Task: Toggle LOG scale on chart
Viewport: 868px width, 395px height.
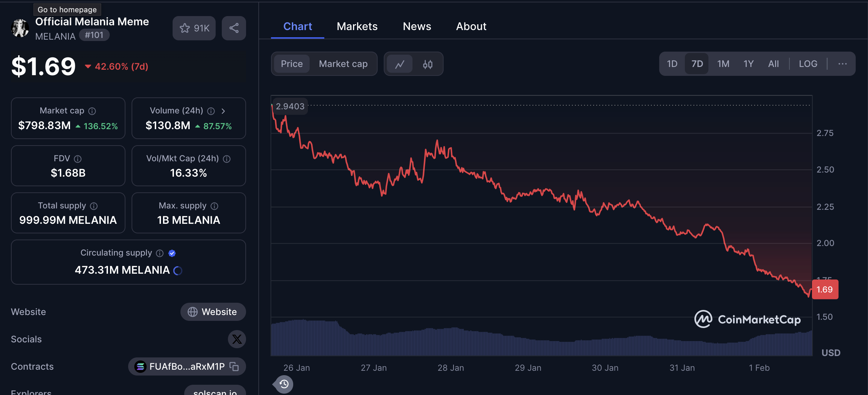Action: [808, 64]
